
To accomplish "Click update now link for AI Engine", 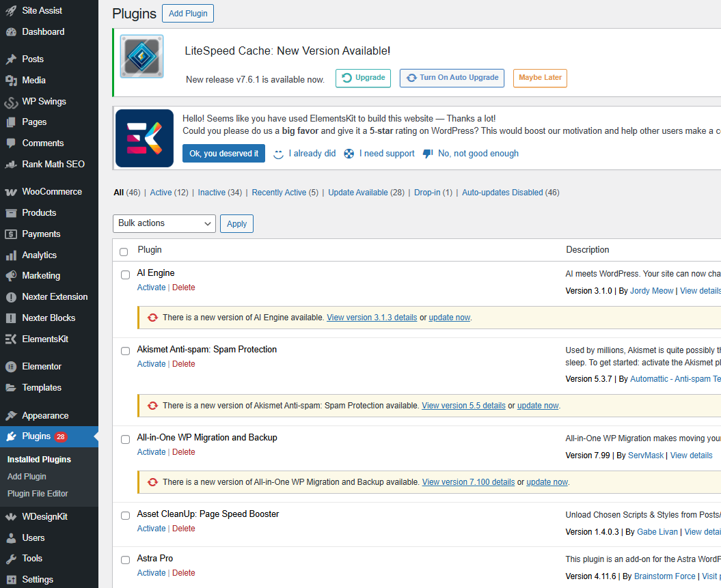I will [x=449, y=318].
